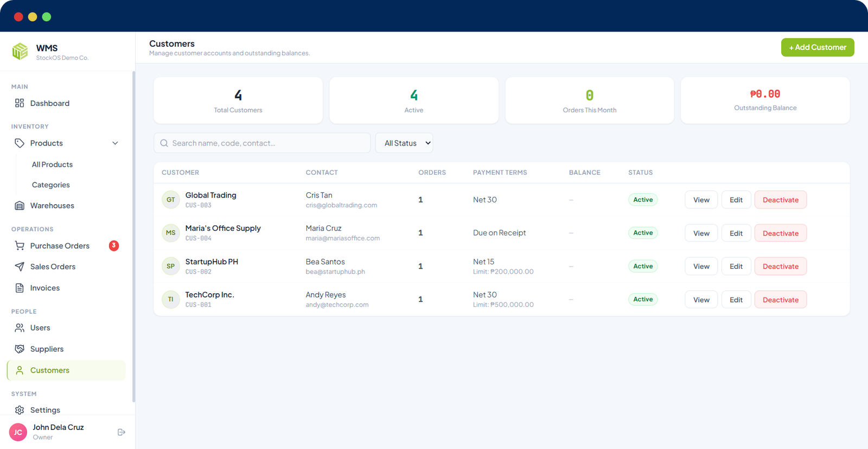
Task: View the TechCorp Inc. customer
Action: (701, 300)
